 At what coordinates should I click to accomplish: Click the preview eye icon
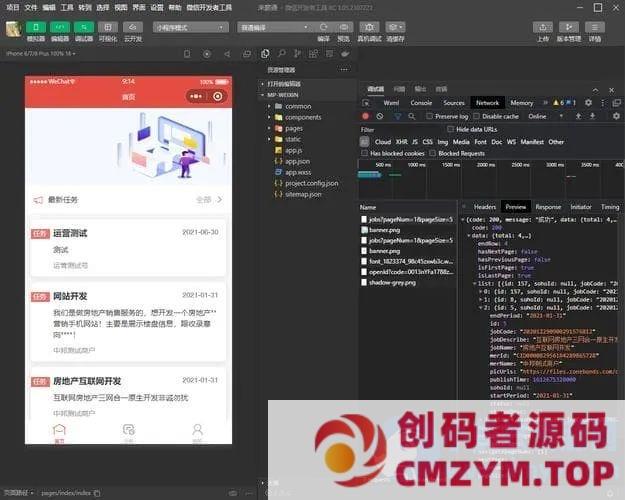click(344, 27)
